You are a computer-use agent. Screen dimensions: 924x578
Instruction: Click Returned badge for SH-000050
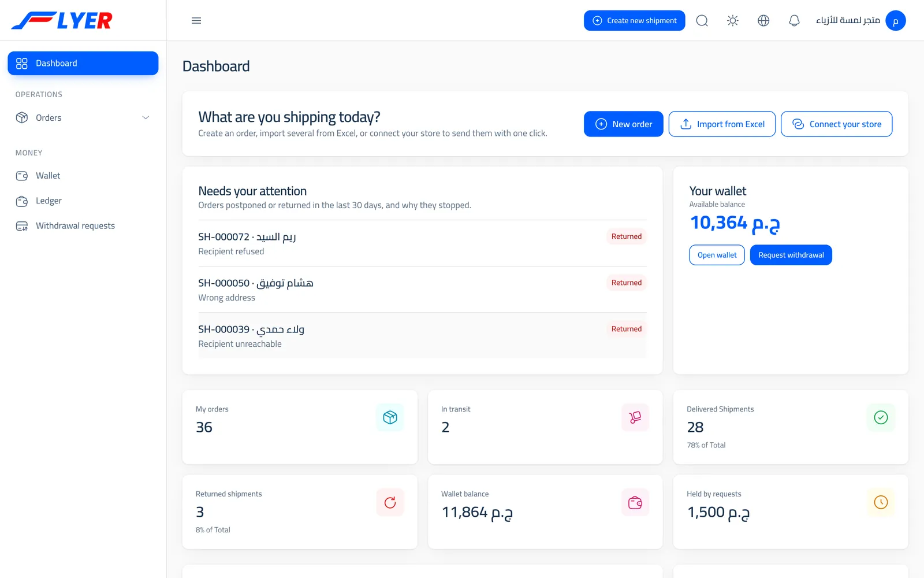tap(627, 283)
